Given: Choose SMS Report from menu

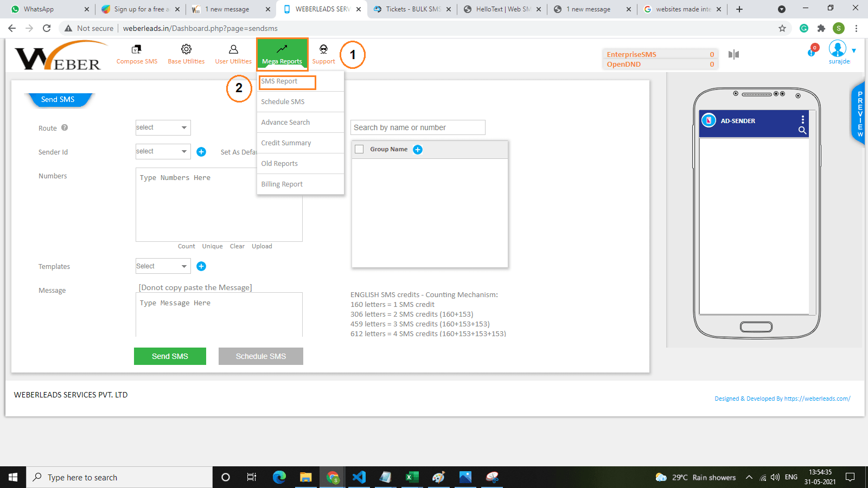Looking at the screenshot, I should pos(279,81).
